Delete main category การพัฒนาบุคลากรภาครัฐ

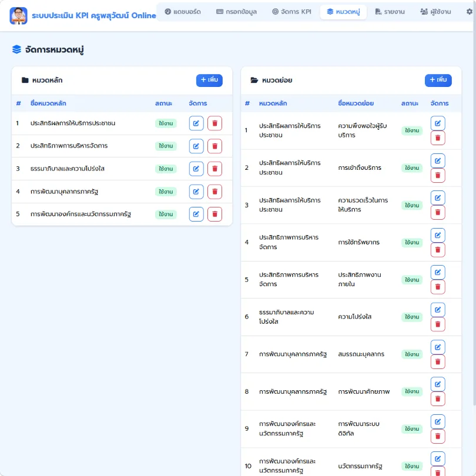pyautogui.click(x=214, y=192)
